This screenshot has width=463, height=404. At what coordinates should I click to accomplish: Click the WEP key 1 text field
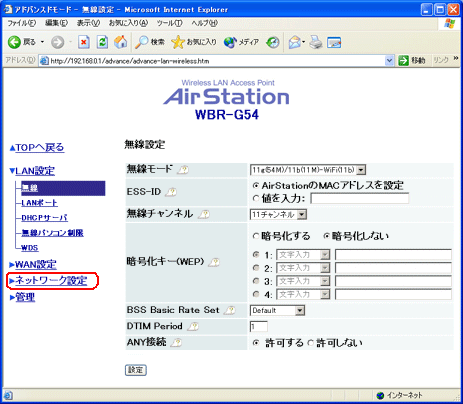tap(393, 255)
